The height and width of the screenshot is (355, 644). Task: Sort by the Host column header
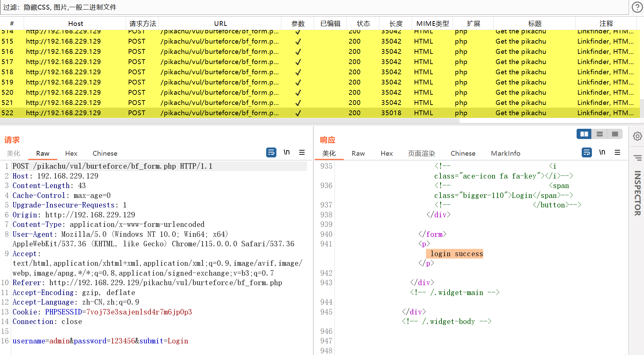point(75,24)
